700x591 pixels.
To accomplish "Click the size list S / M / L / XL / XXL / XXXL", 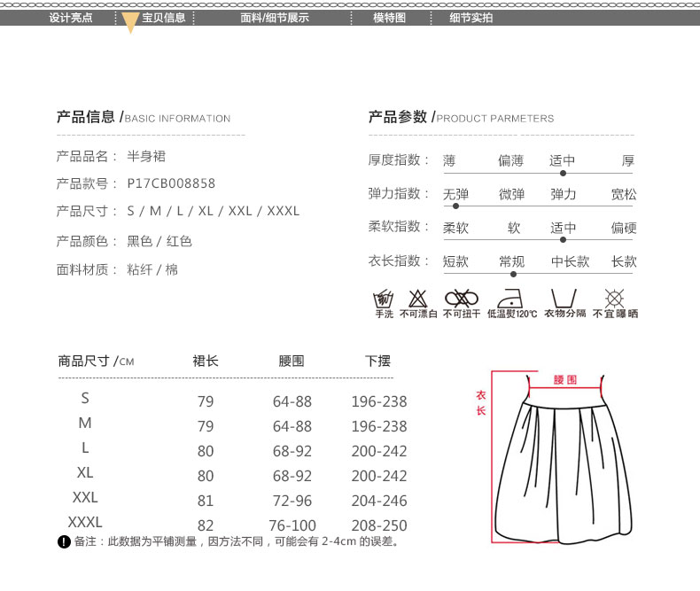I will pyautogui.click(x=213, y=211).
